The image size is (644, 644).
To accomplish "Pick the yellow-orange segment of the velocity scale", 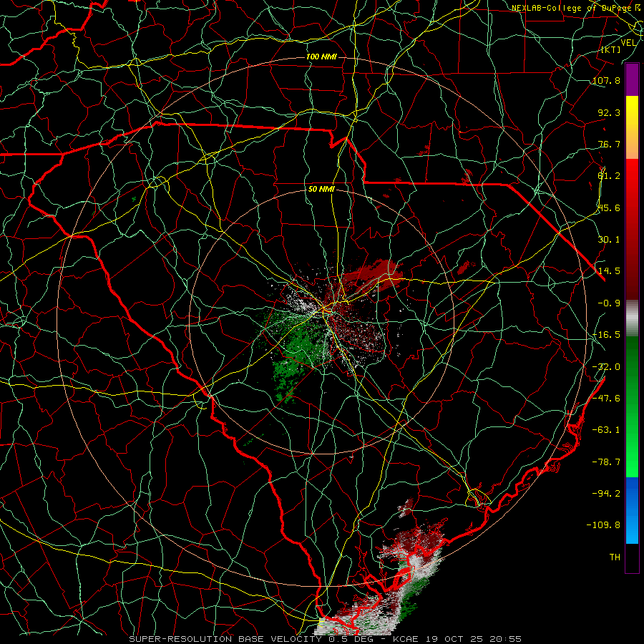I will click(x=632, y=127).
